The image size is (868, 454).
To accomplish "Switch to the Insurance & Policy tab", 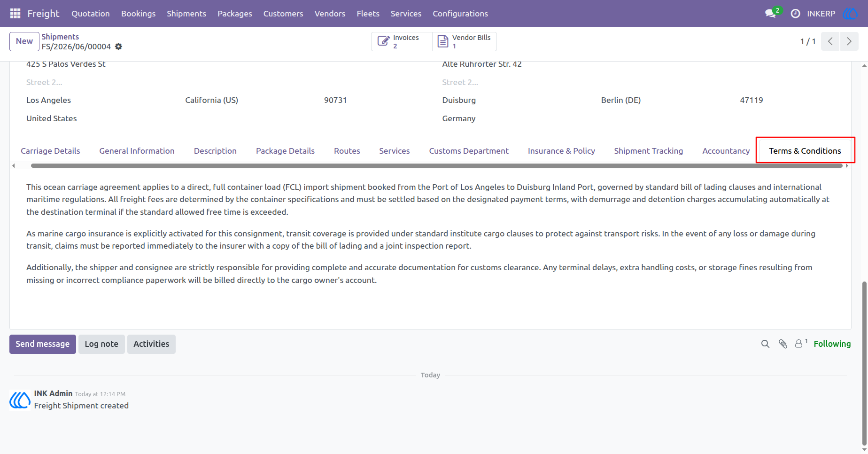I will click(561, 151).
